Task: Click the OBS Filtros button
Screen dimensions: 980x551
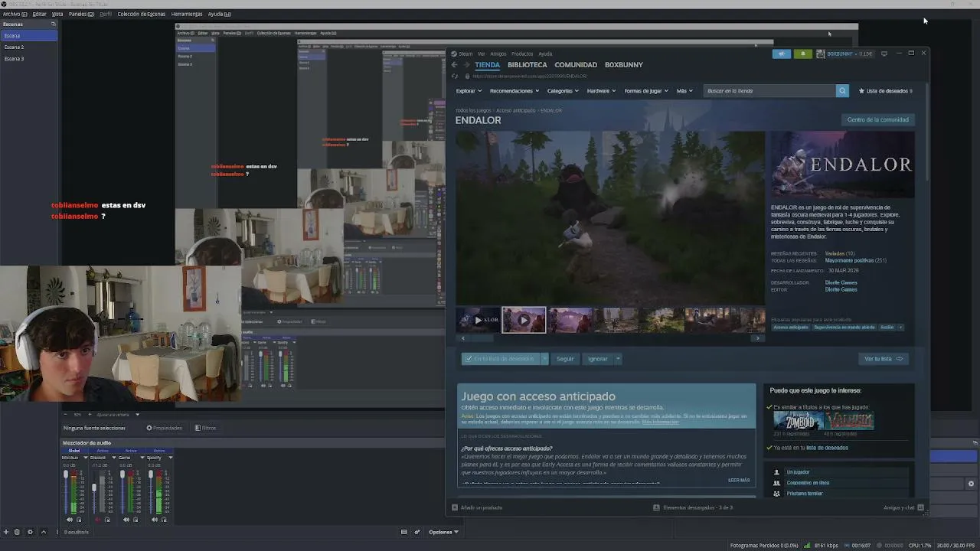Action: [205, 428]
